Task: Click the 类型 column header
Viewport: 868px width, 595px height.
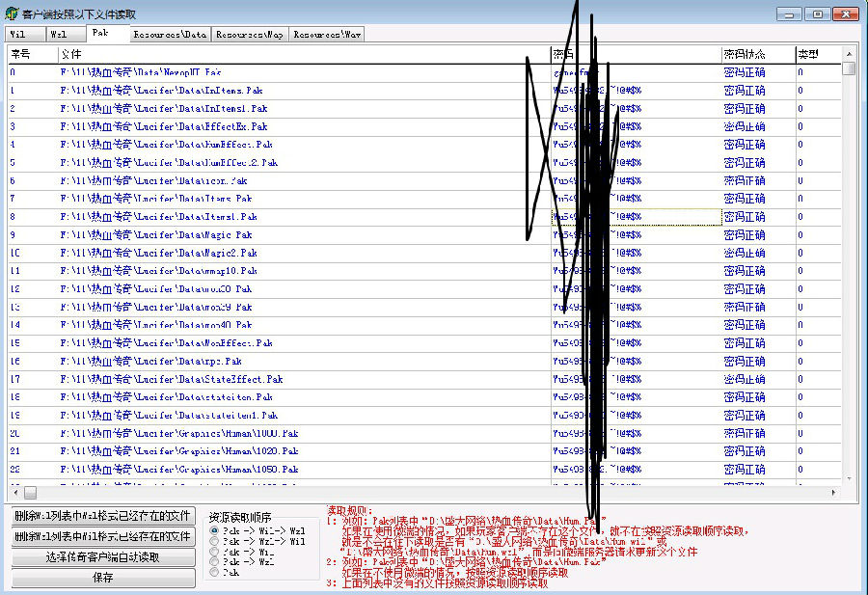Action: coord(818,54)
